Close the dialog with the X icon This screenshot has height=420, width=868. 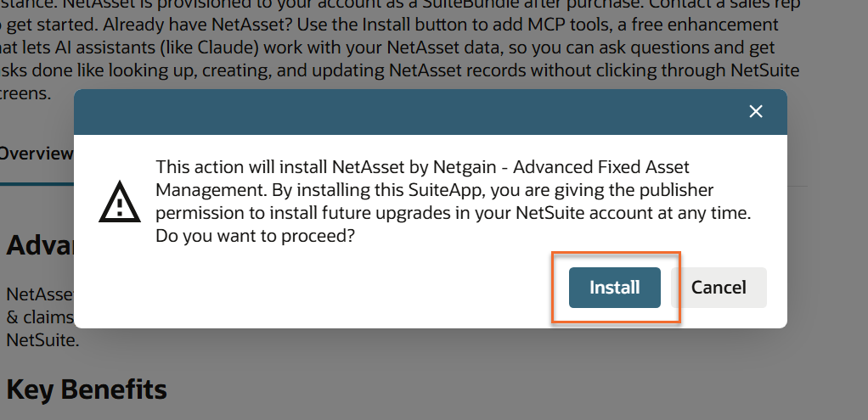point(756,111)
